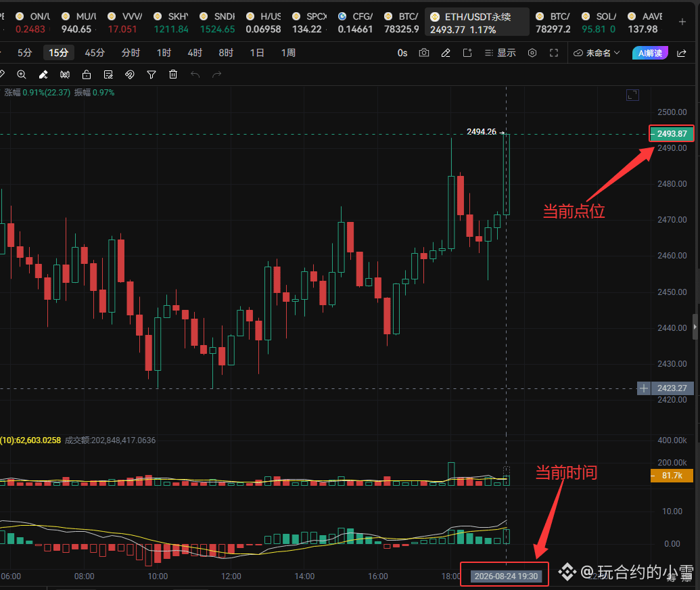Click the 2500.00 price axis label

coord(672,112)
